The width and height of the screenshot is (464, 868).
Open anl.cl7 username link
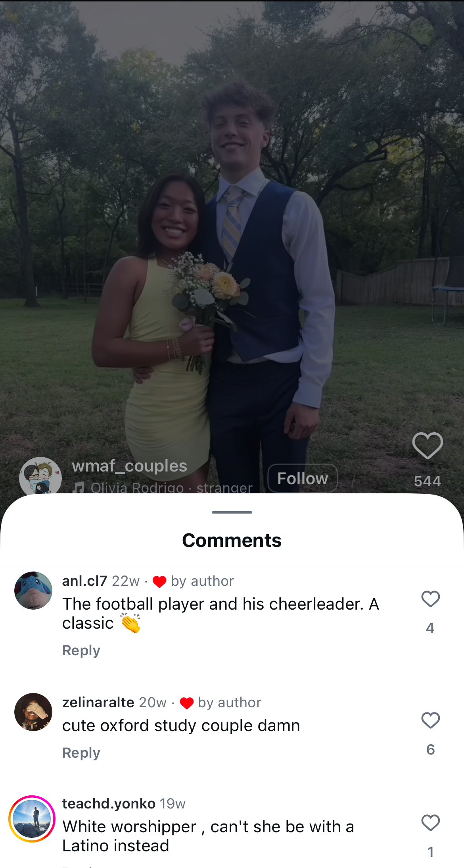tap(84, 581)
